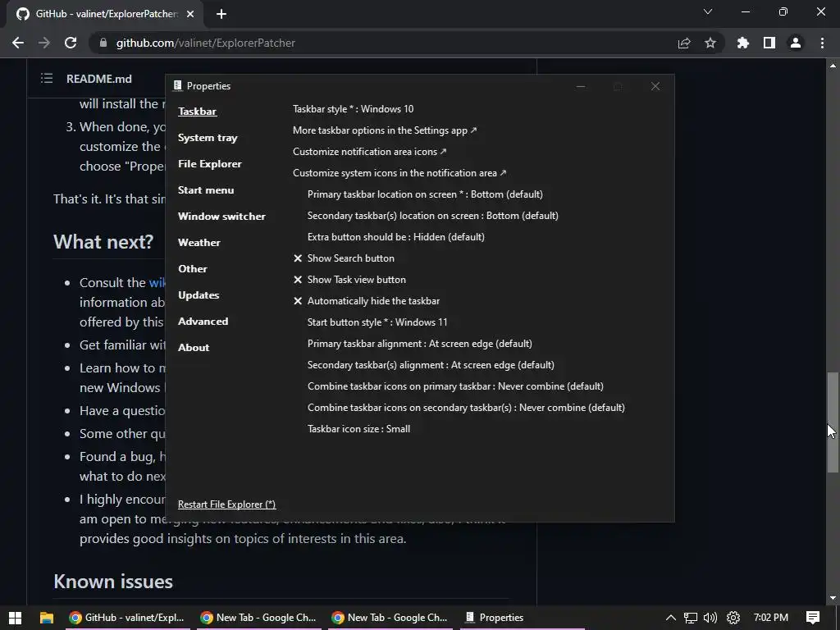Change Primary taskbar alignment setting

pos(419,344)
